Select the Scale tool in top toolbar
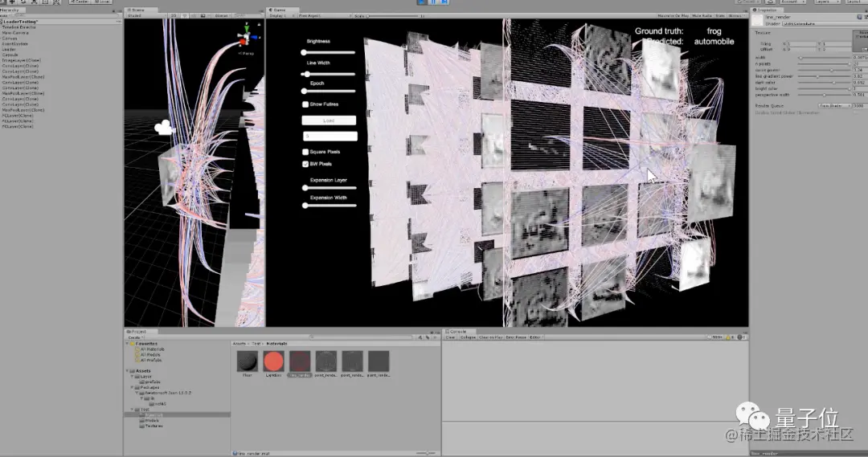The image size is (868, 457). point(34,2)
